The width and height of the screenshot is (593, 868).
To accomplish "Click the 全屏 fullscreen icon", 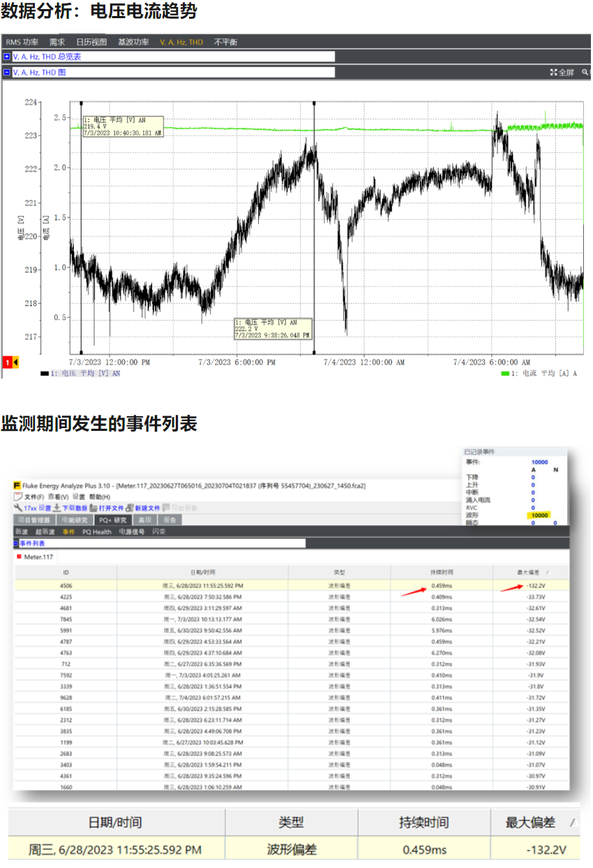I will tap(553, 73).
